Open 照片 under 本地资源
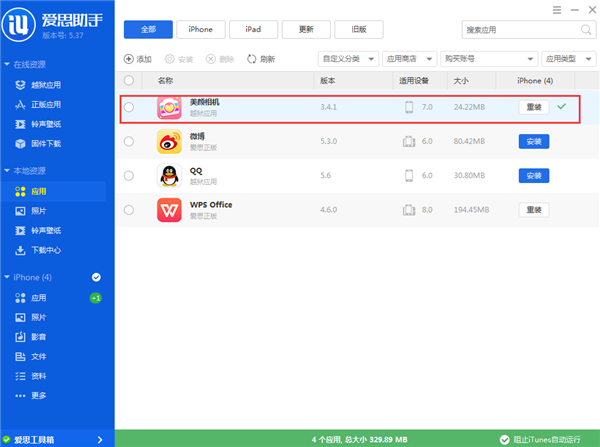Image resolution: width=600 pixels, height=447 pixels. click(39, 211)
